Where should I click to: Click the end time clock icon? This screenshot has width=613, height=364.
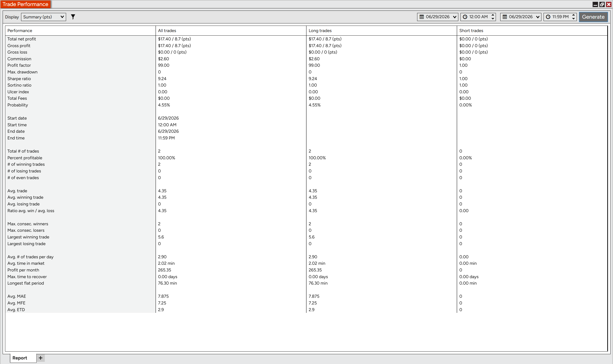548,17
